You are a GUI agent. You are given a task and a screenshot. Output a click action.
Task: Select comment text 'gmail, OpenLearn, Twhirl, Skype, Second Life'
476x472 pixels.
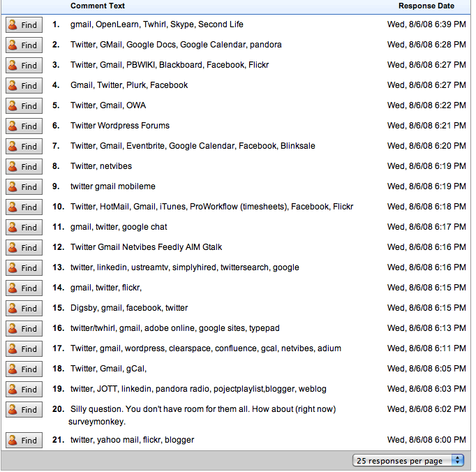point(156,24)
